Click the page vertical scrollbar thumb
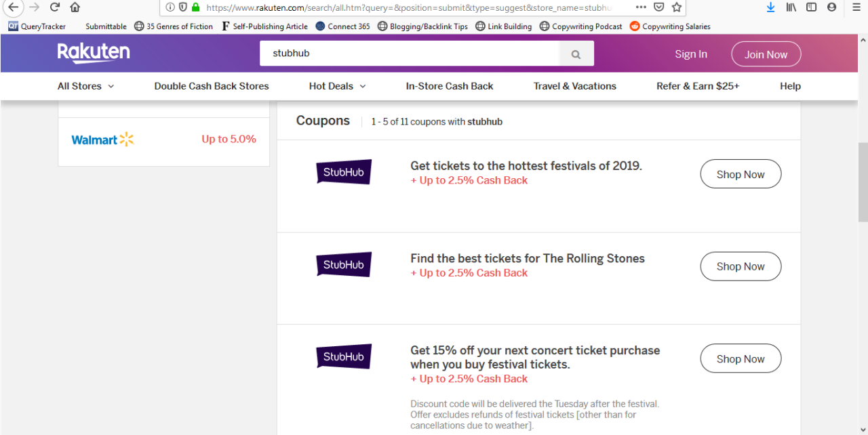Screen dimensions: 868x435 [x=863, y=182]
